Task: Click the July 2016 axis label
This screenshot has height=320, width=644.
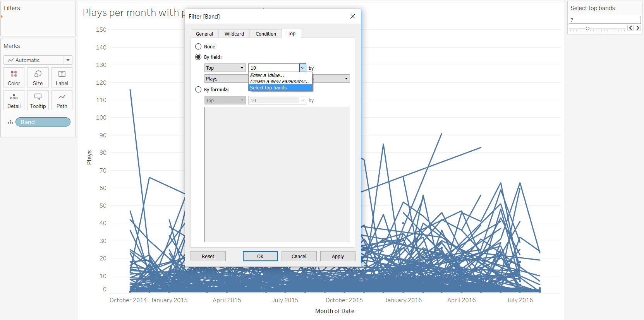Action: click(x=520, y=300)
